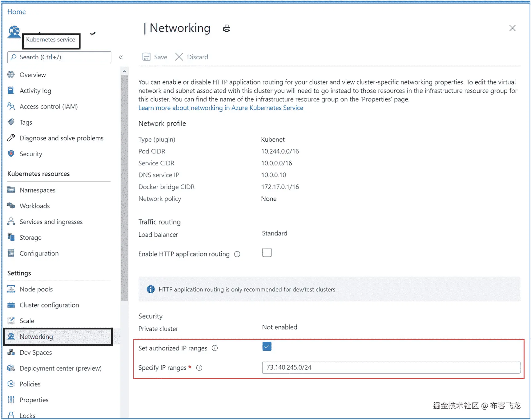Click the Dev Spaces icon
The width and height of the screenshot is (531, 420).
click(11, 352)
